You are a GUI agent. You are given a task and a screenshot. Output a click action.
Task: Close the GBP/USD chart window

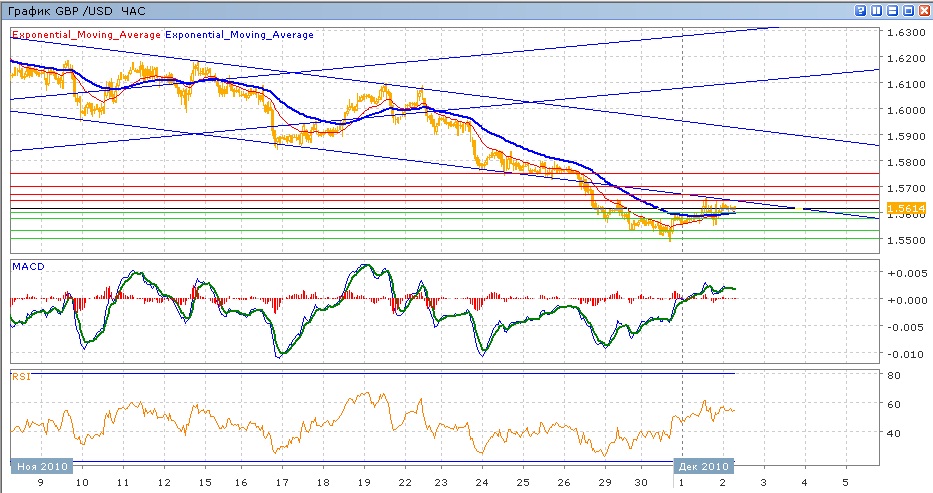924,11
